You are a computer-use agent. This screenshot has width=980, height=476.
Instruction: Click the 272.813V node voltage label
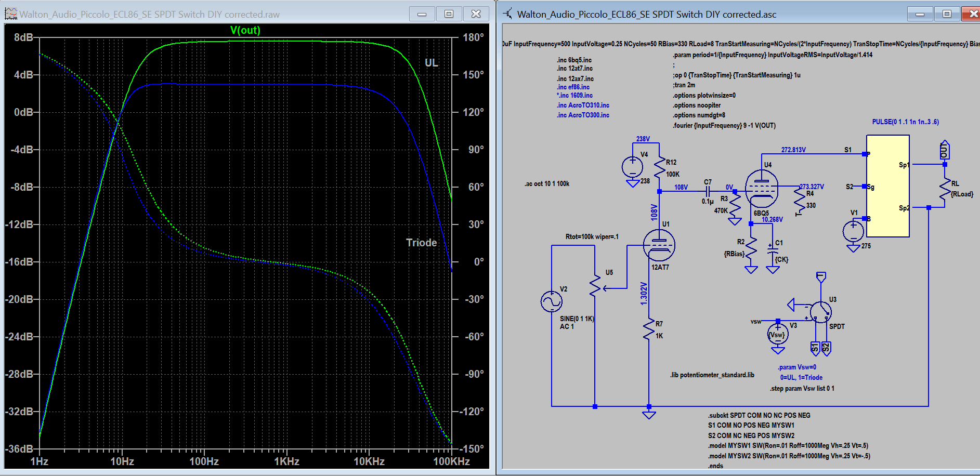(x=793, y=150)
